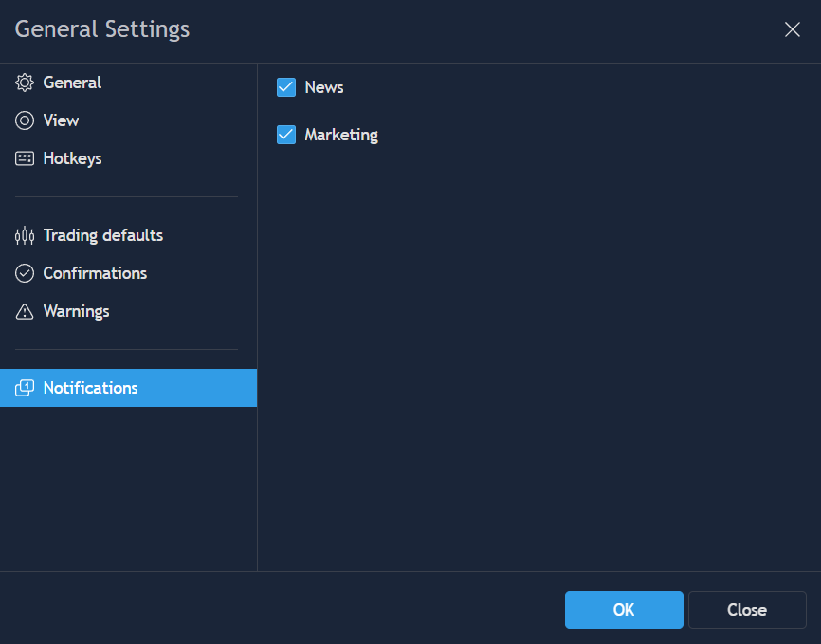Click the Marketing label text

[x=341, y=135]
